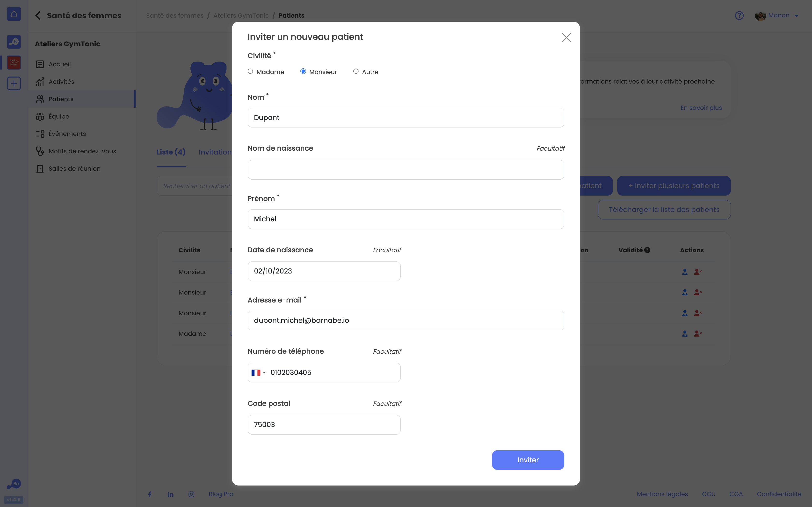Click the remove patient icon in first row
812x507 pixels.
[698, 272]
